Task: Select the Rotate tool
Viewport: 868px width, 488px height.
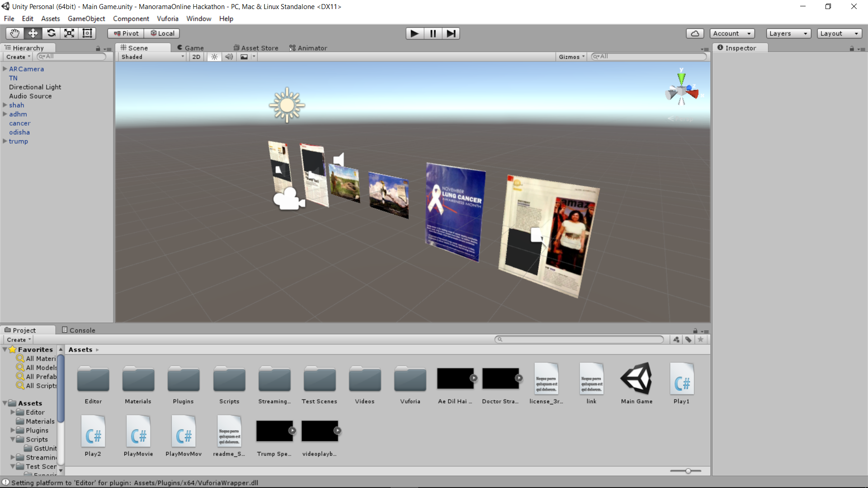Action: (51, 33)
